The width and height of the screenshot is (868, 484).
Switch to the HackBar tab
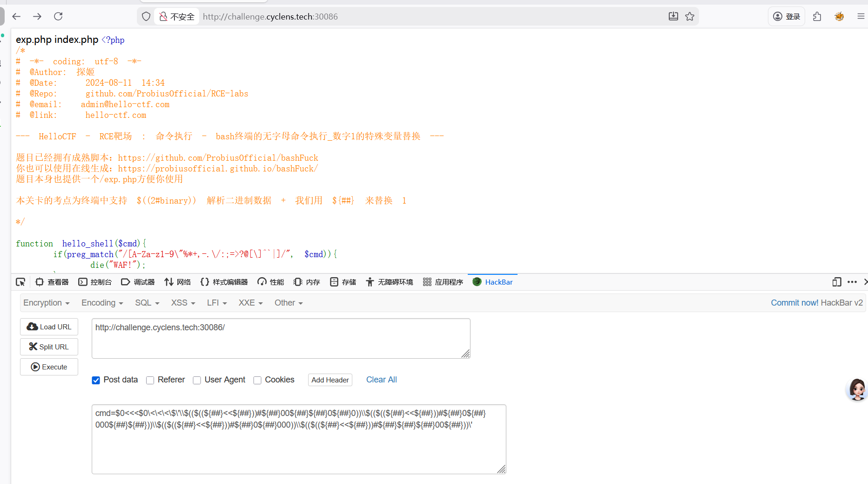coord(492,282)
